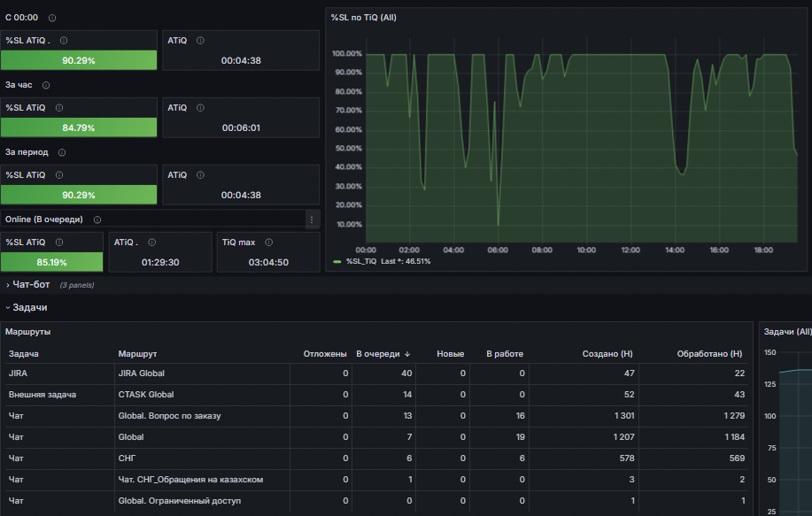This screenshot has width=812, height=516.
Task: Sort table by Создано (Н) column header
Action: coord(607,354)
